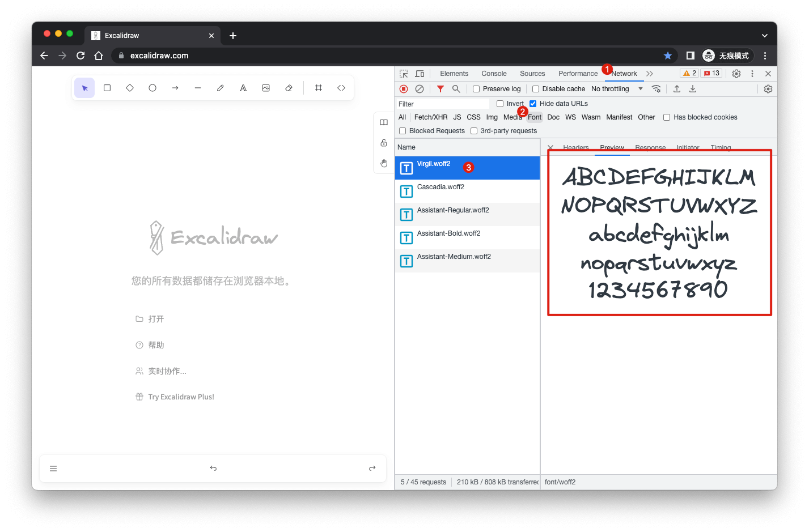The width and height of the screenshot is (809, 532).
Task: Expand the tab search chevron in Chrome
Action: [x=765, y=35]
